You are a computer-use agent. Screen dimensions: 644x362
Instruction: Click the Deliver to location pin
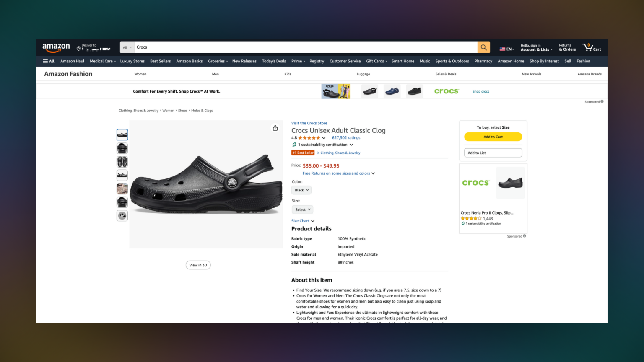(79, 49)
